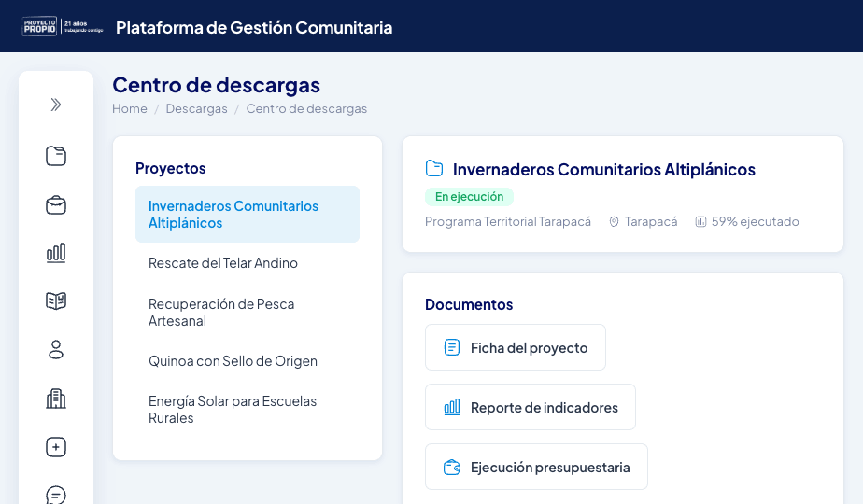Click the Centro de descargas page heading

(x=217, y=85)
